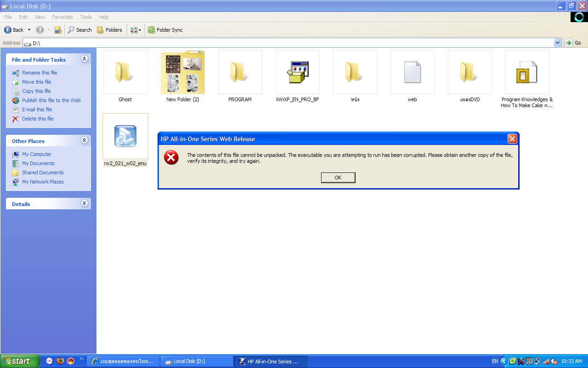Click the red X Delete icon
The width and height of the screenshot is (588, 368).
pyautogui.click(x=16, y=119)
